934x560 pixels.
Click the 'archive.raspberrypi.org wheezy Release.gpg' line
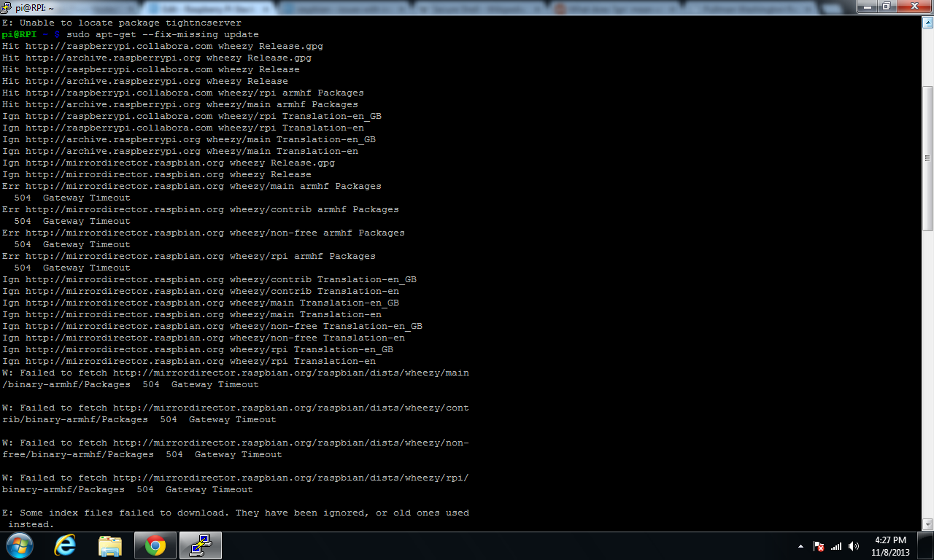pos(157,58)
